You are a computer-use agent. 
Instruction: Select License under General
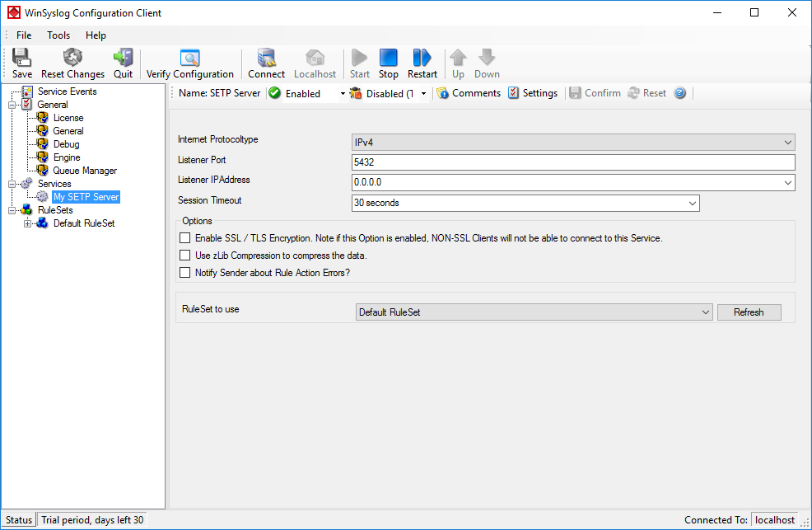coord(68,118)
